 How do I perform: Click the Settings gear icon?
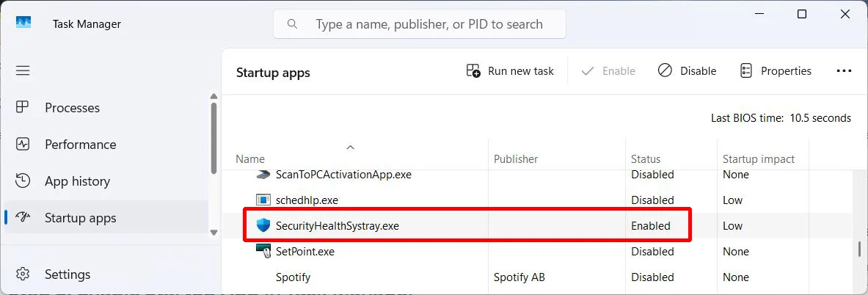22,274
